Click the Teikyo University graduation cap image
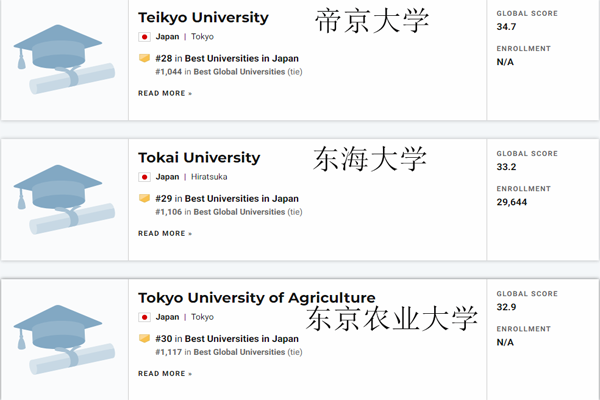The image size is (600, 400). coord(64,59)
